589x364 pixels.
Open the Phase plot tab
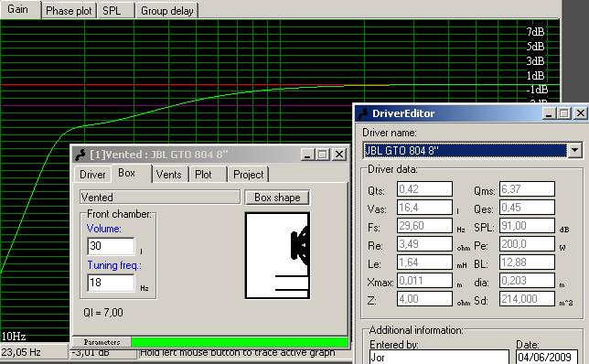pyautogui.click(x=69, y=11)
